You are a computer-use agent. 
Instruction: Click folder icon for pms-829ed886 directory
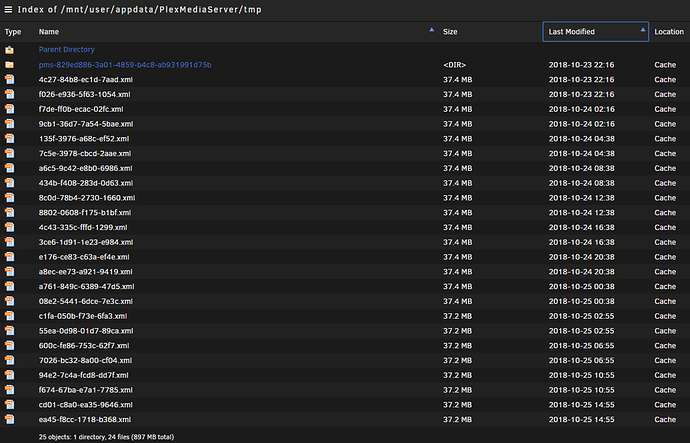[9, 65]
